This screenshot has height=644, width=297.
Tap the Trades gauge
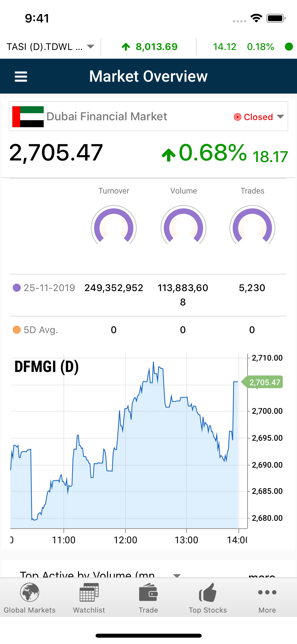[252, 225]
